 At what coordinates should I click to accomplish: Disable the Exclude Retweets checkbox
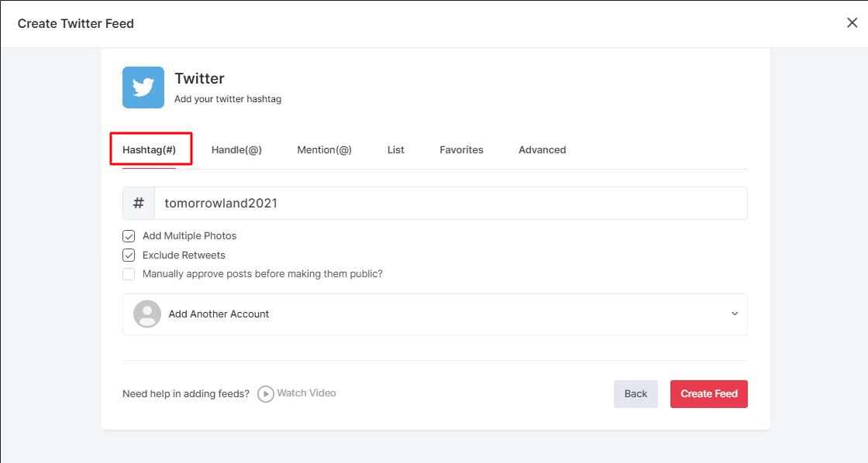(x=129, y=255)
